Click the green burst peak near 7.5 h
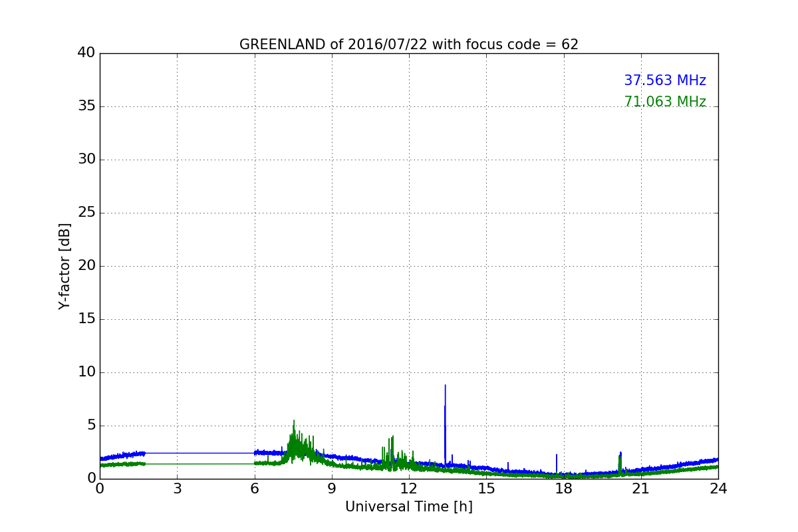The width and height of the screenshot is (798, 532). click(x=294, y=421)
